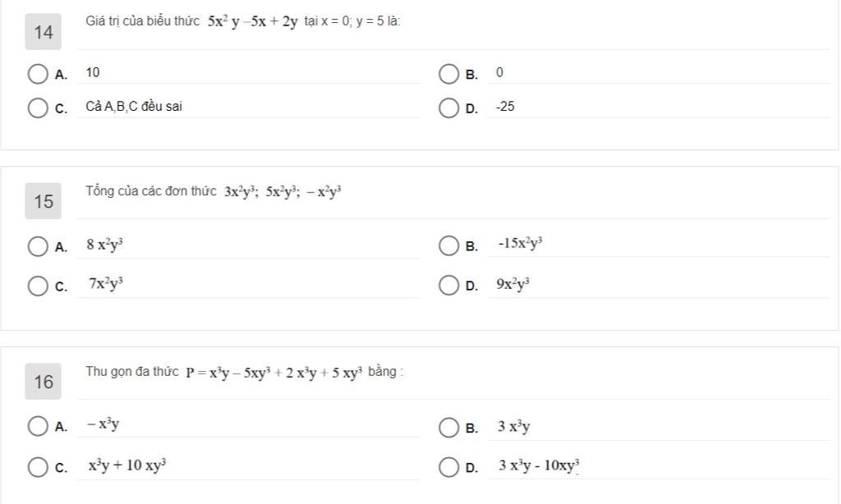This screenshot has width=841, height=504.
Task: Click the question 14 text 'Giá trị của biểu thức'
Action: (x=142, y=21)
